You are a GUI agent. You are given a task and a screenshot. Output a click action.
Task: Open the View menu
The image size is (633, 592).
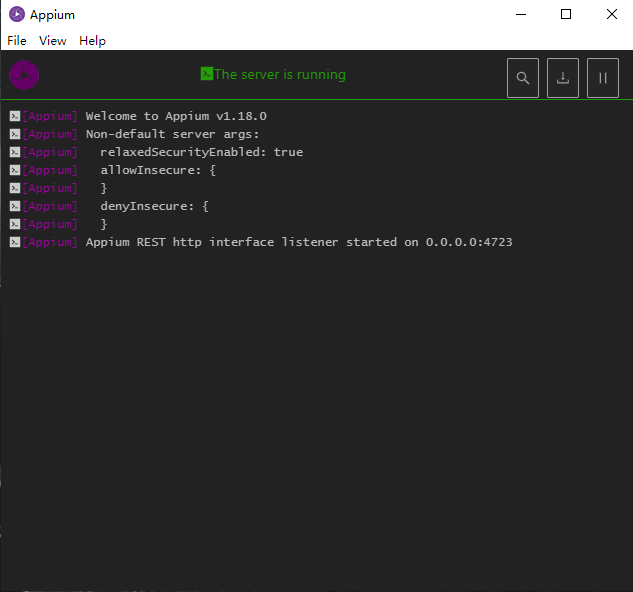click(x=52, y=41)
